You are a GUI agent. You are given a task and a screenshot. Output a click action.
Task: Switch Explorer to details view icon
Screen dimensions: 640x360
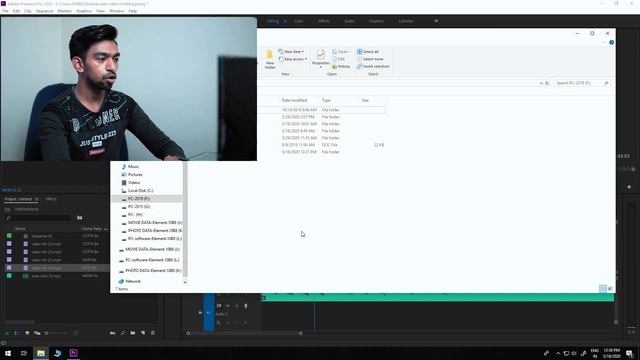(603, 289)
